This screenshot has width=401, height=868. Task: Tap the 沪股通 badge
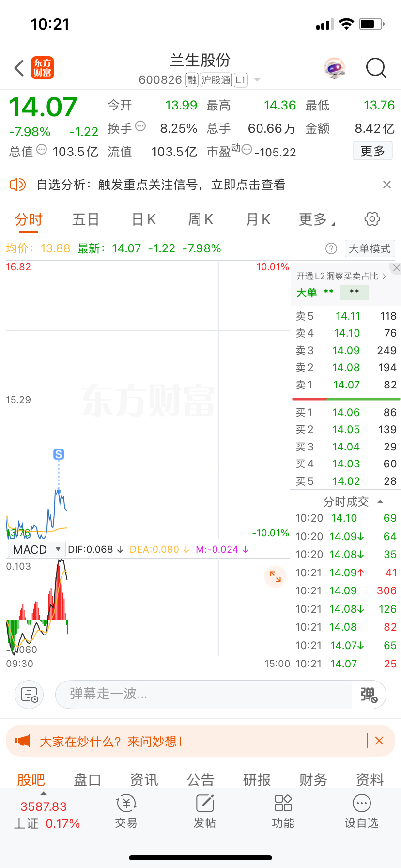[x=216, y=80]
